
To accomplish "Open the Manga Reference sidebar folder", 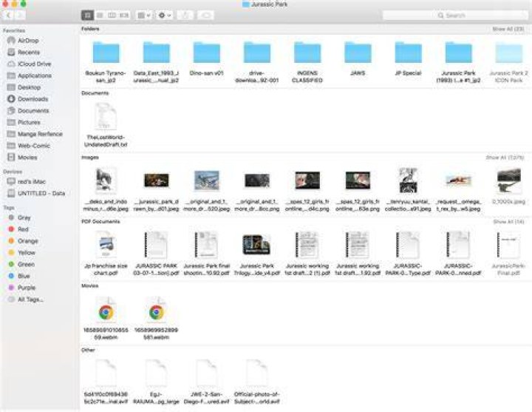I will 40,134.
